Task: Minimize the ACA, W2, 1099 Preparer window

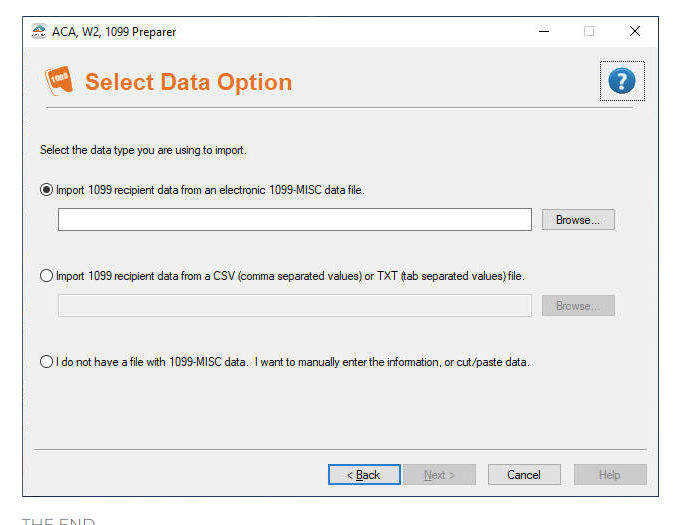Action: click(x=544, y=32)
